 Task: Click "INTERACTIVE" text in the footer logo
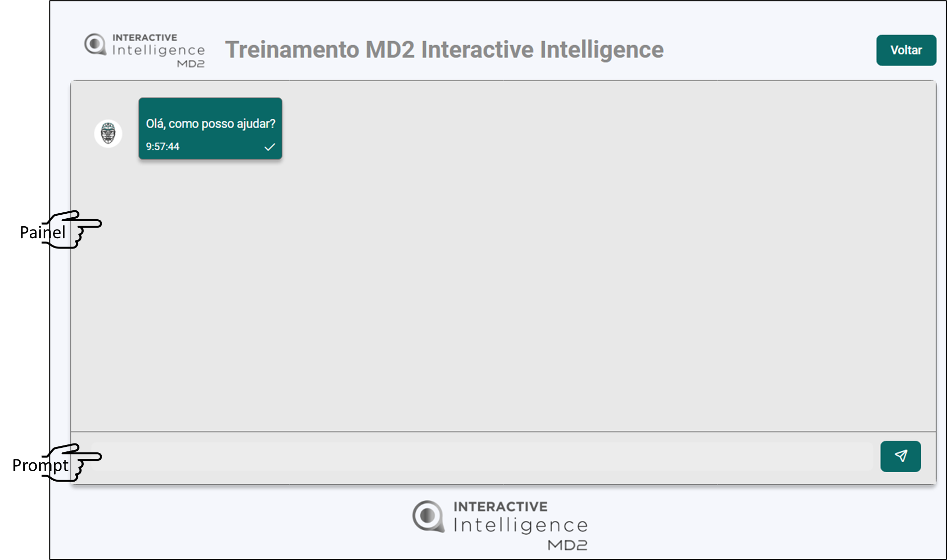tap(501, 506)
